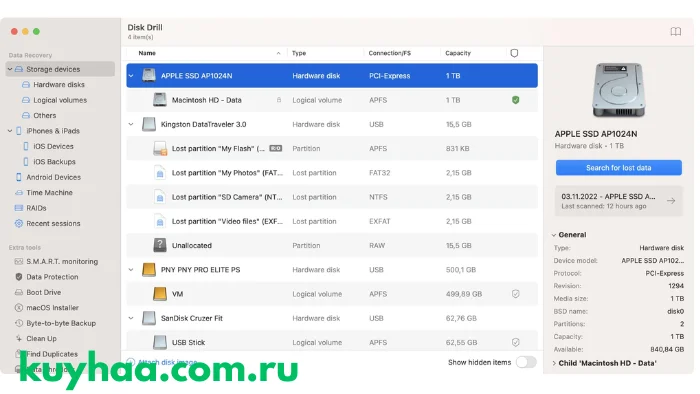Open macOS Installer tool
Image resolution: width=700 pixels, height=394 pixels.
coord(47,307)
